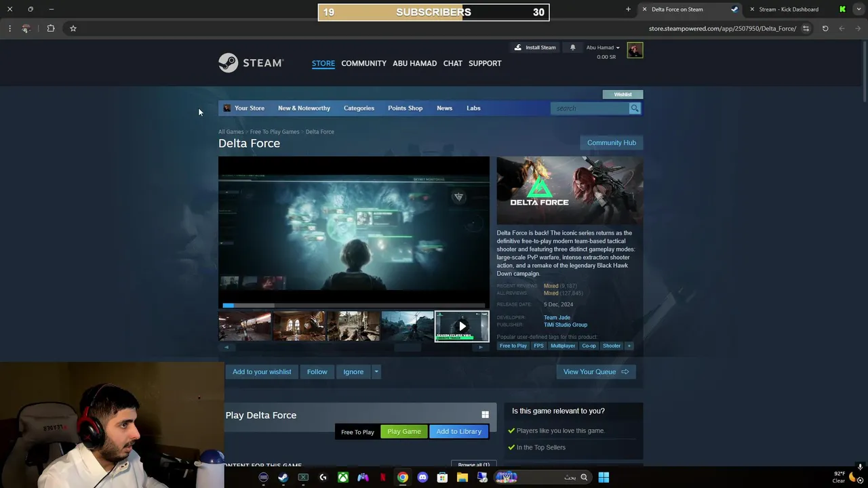Click the Free to Play tag
868x488 pixels.
[x=513, y=346]
